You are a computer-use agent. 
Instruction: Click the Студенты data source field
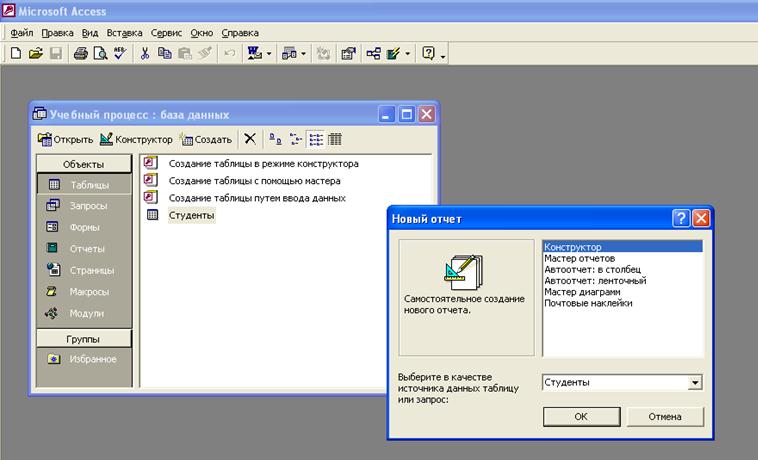coord(615,382)
